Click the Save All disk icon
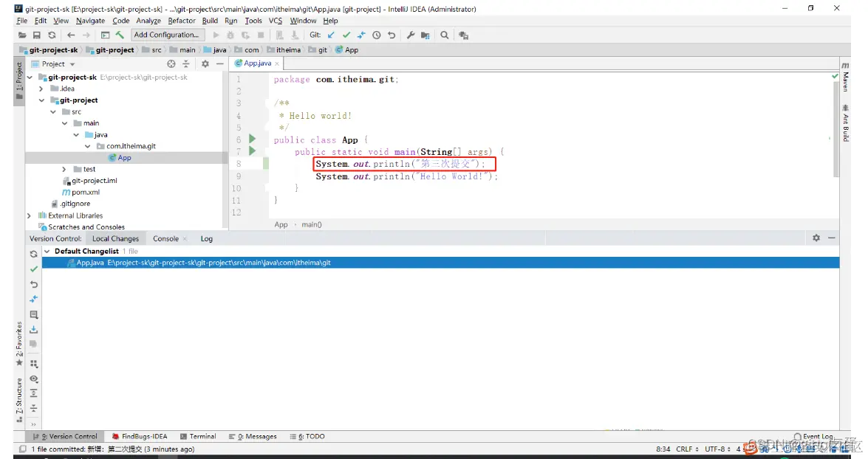 point(36,35)
